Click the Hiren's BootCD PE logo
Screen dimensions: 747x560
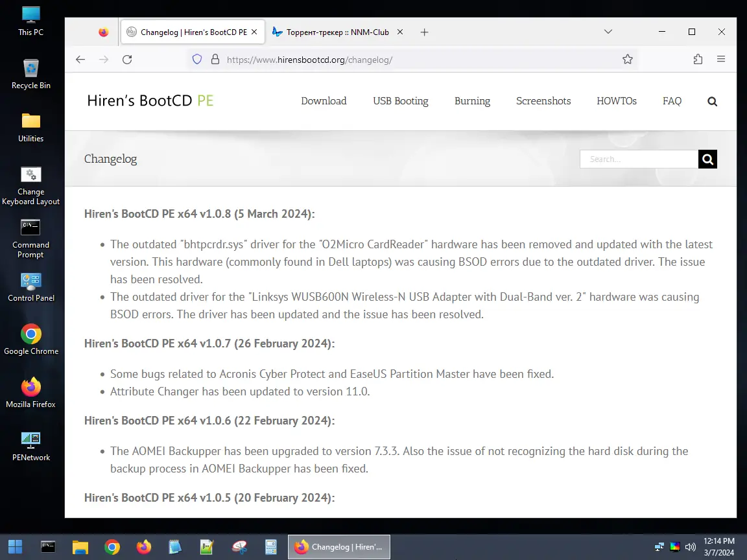tap(150, 100)
